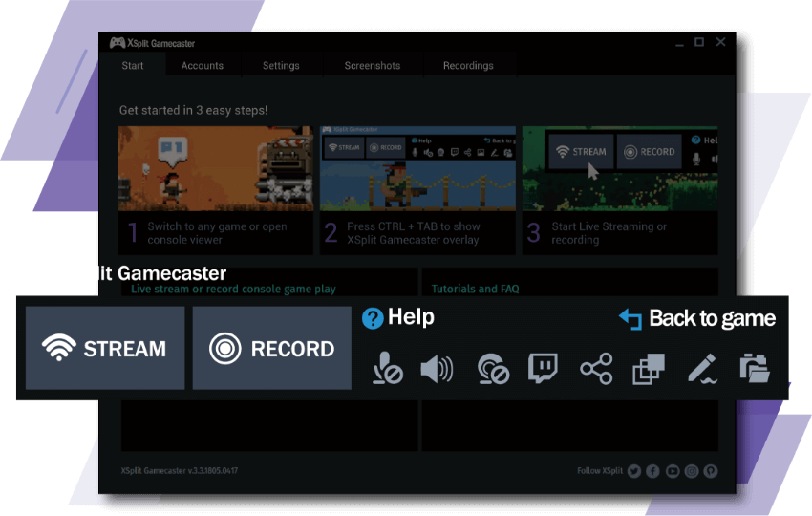Click the large RECORD button in overlay
Image resolution: width=812 pixels, height=516 pixels.
pyautogui.click(x=272, y=348)
